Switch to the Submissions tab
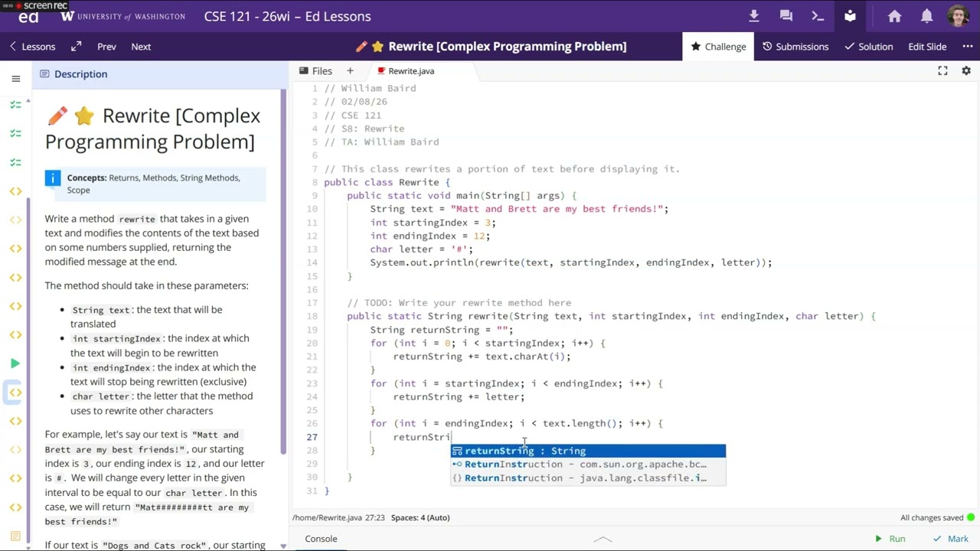The width and height of the screenshot is (980, 551). click(795, 47)
